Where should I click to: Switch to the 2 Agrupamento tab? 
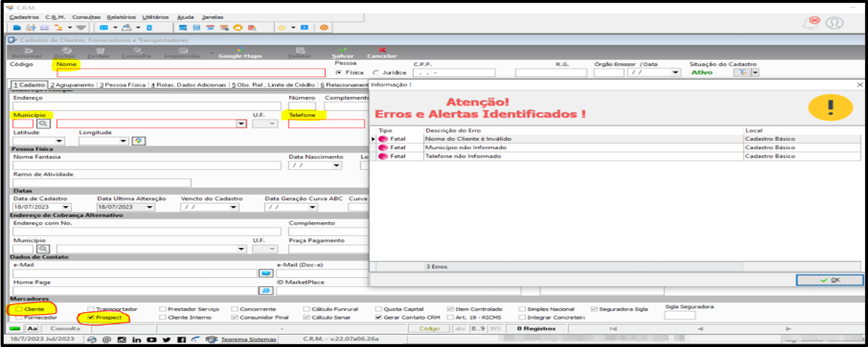[72, 85]
